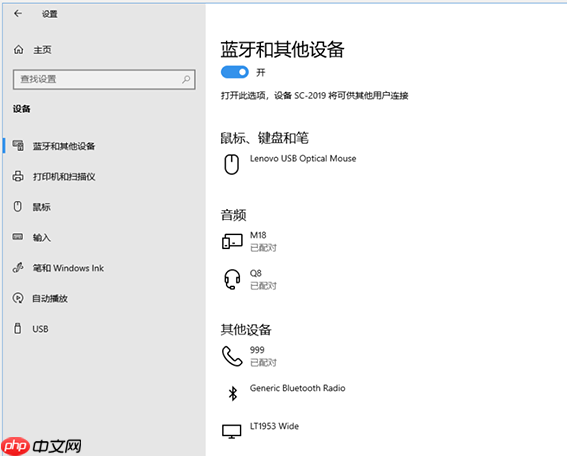Select the M18 paired device name
The image size is (567, 456).
click(258, 235)
